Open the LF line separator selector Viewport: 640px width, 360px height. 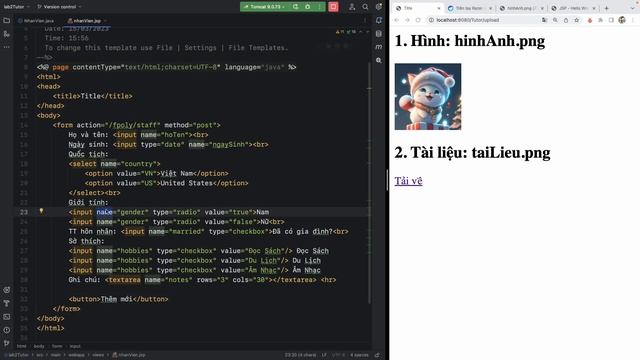tap(324, 355)
